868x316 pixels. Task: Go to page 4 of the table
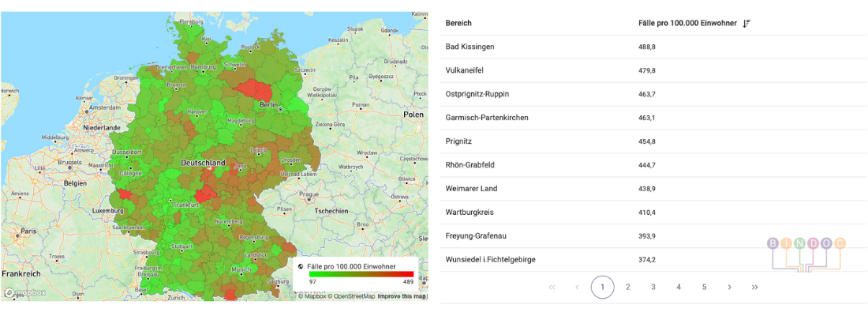(x=679, y=287)
